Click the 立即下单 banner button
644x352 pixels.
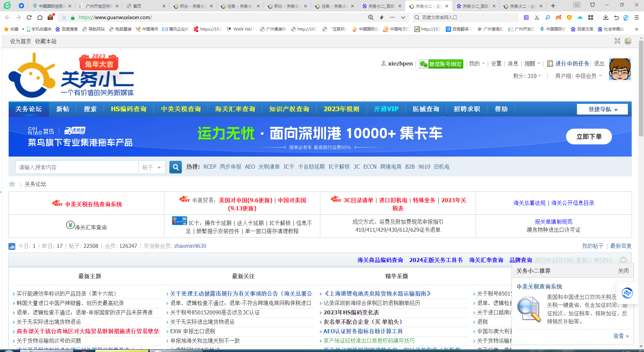589,136
